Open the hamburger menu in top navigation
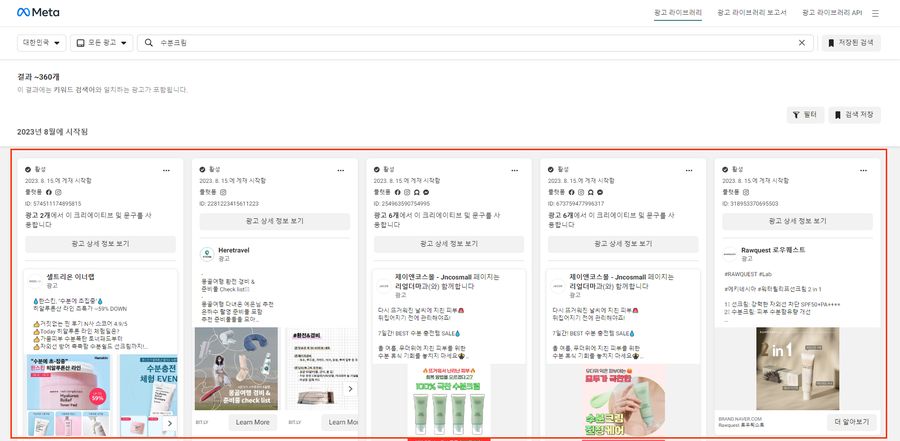Image resolution: width=900 pixels, height=441 pixels. click(875, 13)
